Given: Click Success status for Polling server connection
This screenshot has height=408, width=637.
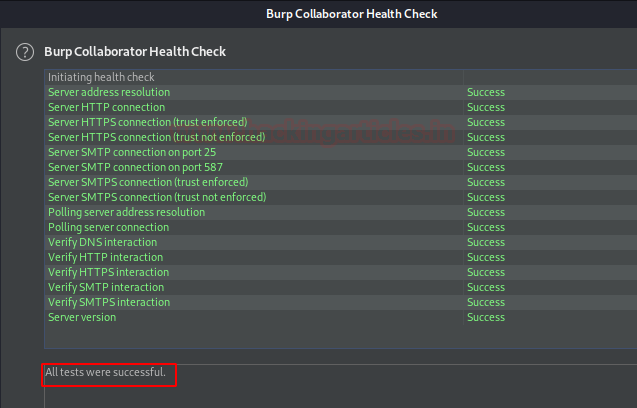Looking at the screenshot, I should 486,228.
